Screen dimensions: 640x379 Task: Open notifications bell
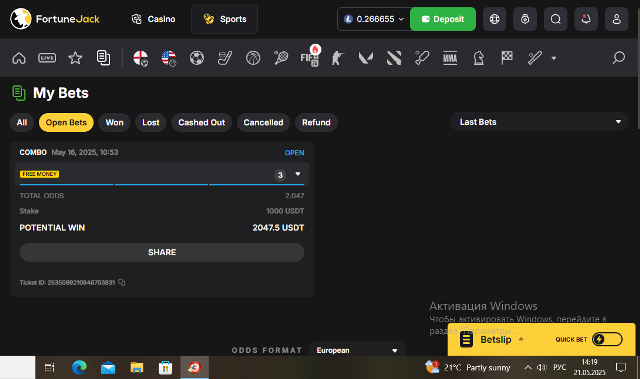point(586,19)
